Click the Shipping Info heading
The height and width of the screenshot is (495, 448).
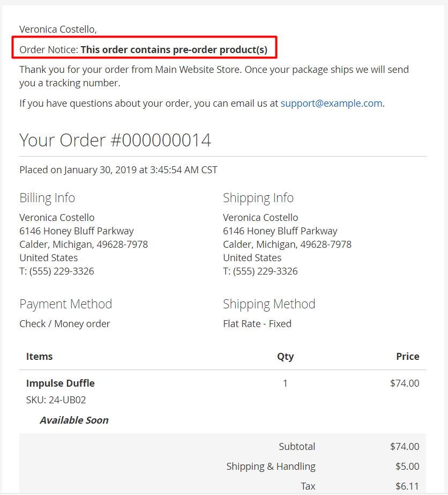258,198
